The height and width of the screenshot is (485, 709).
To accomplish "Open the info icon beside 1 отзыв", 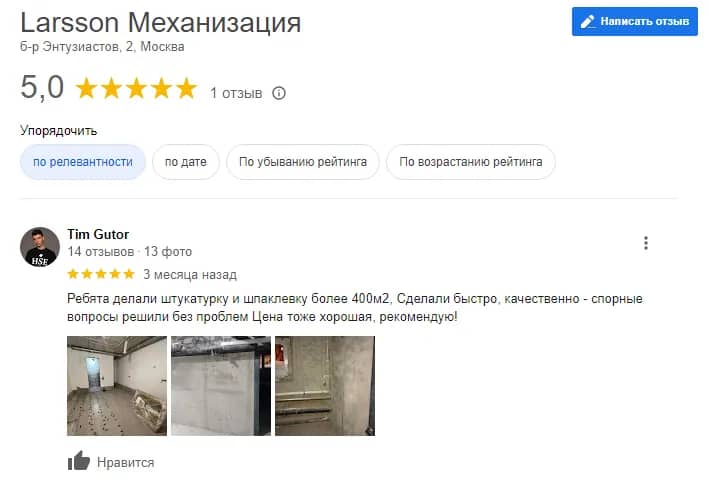I will click(x=279, y=93).
